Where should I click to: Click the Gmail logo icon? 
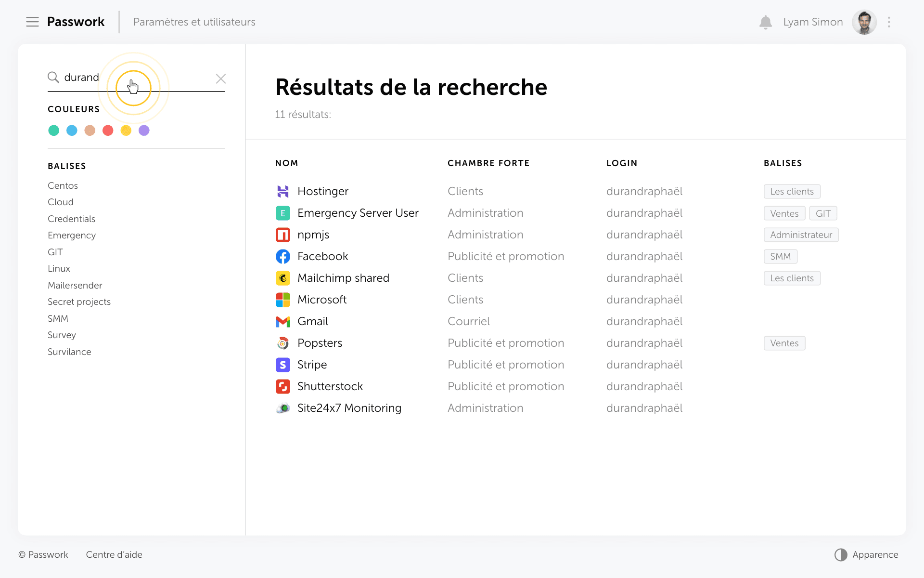(283, 321)
